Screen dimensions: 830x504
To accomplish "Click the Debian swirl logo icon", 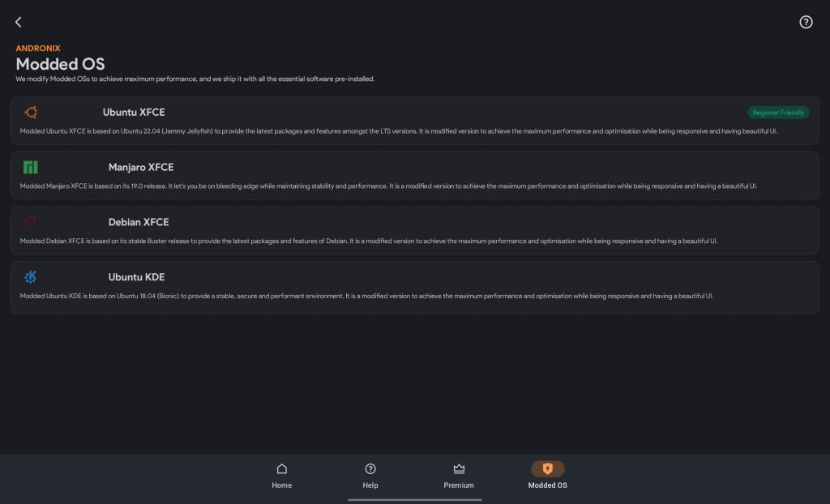I will (31, 222).
